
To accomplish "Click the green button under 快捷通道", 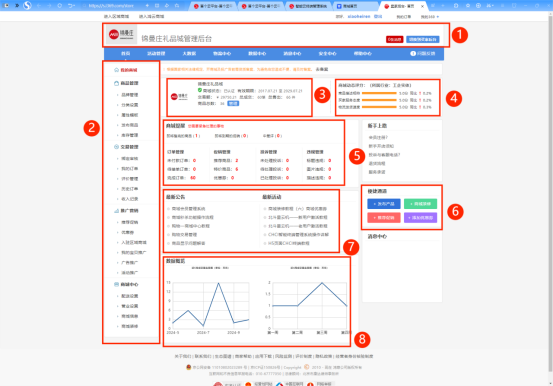I will (420, 204).
